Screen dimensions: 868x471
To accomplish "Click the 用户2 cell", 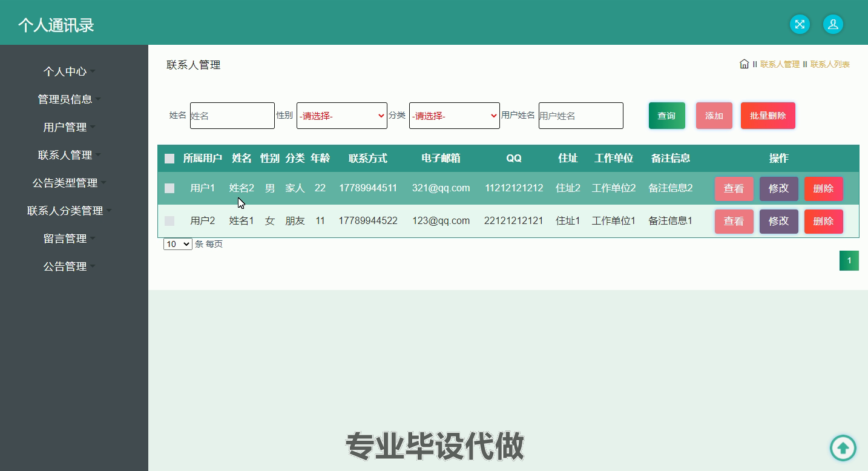I will coord(203,221).
